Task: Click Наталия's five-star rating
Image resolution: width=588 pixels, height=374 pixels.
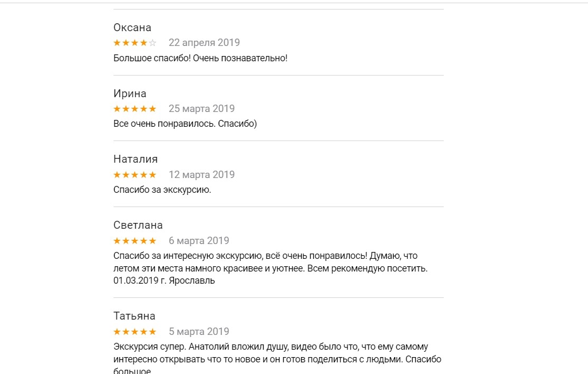Action: (x=135, y=175)
